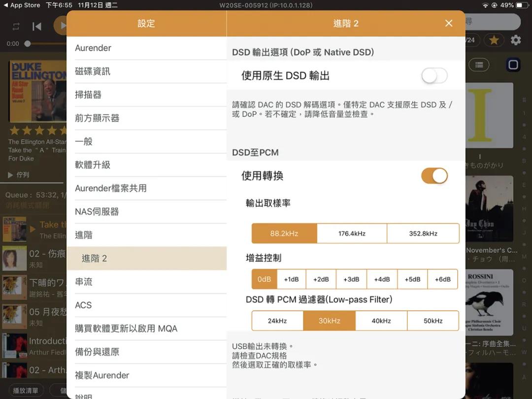532x399 pixels.
Task: Enable 使用原生 DSD 輸出 toggle
Action: click(434, 76)
